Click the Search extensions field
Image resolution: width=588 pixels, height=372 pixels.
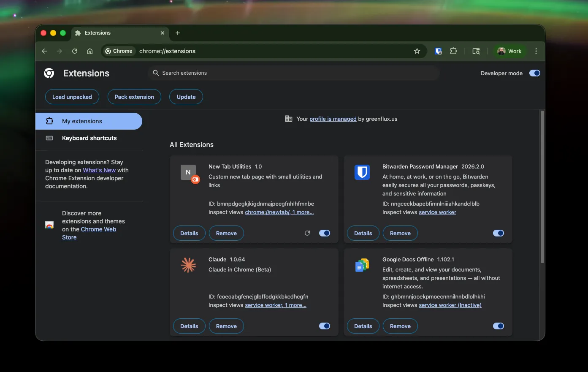point(293,73)
